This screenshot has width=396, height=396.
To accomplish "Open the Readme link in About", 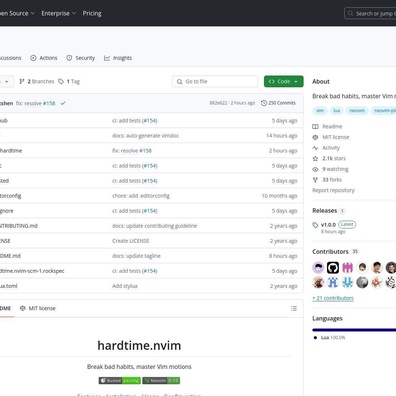I will [x=332, y=126].
